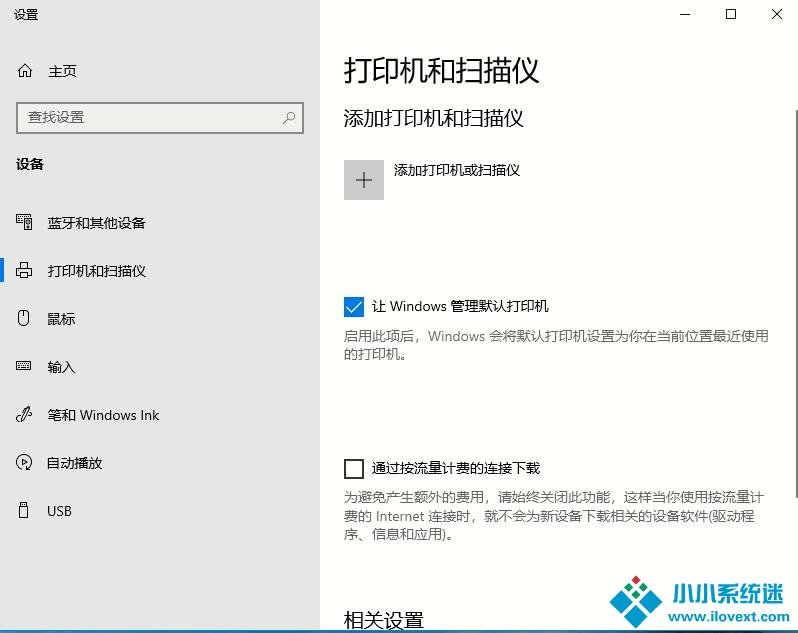Open 笔和 Windows Ink settings
Viewport: 798px width, 633px height.
[103, 415]
